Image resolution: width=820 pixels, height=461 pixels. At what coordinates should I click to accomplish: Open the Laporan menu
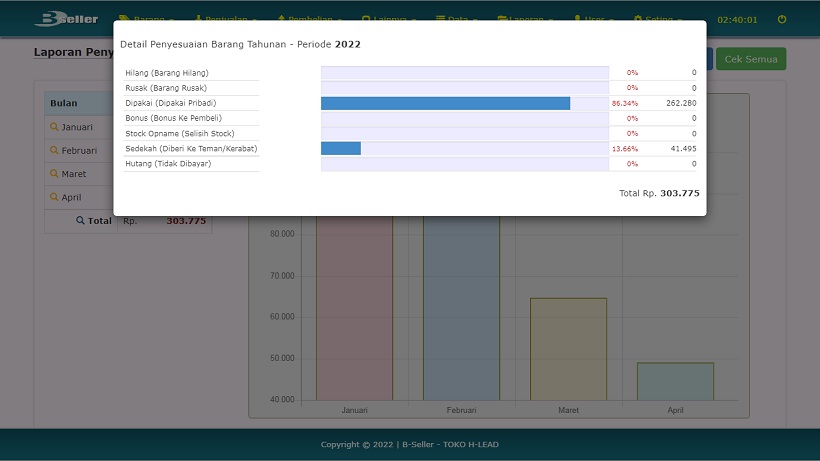[526, 19]
